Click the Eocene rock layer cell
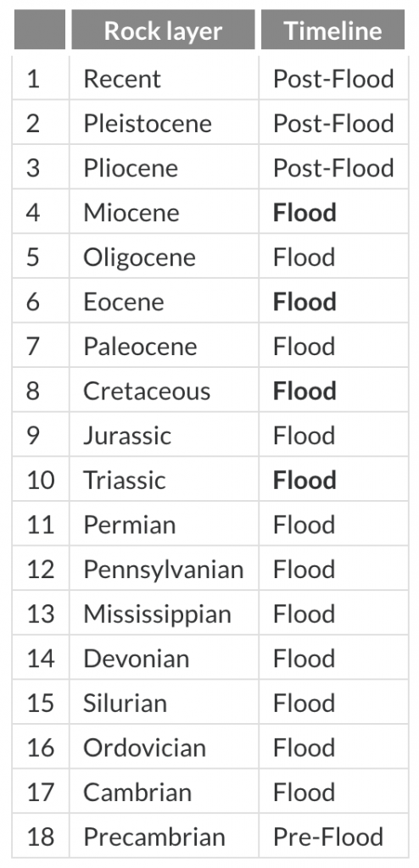 pos(164,301)
